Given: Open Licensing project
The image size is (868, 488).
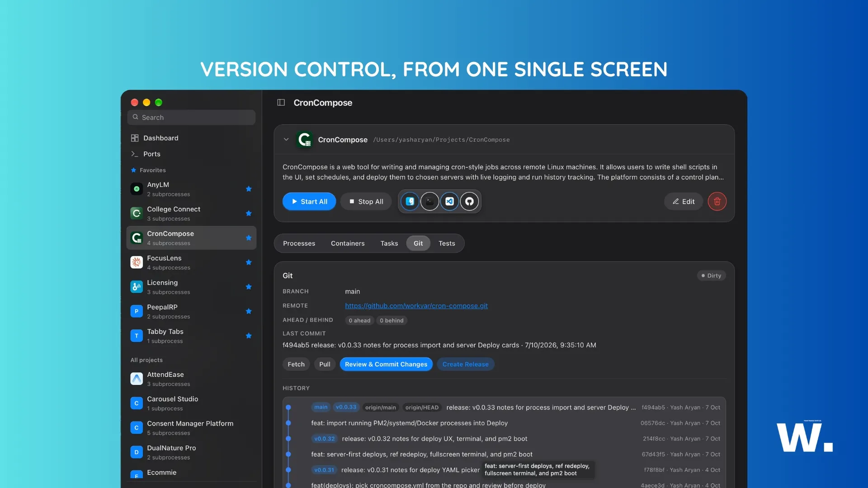Looking at the screenshot, I should point(191,287).
